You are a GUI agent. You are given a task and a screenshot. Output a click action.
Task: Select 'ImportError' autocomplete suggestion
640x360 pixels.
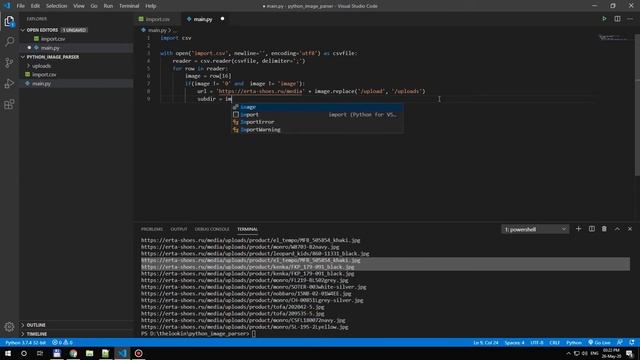tap(318, 122)
